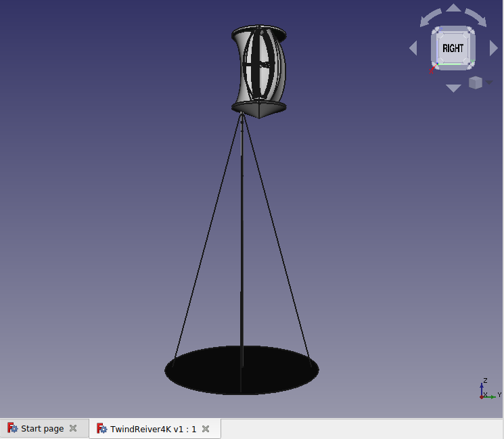The width and height of the screenshot is (504, 439).
Task: Switch to the Start page tab
Action: [42, 429]
